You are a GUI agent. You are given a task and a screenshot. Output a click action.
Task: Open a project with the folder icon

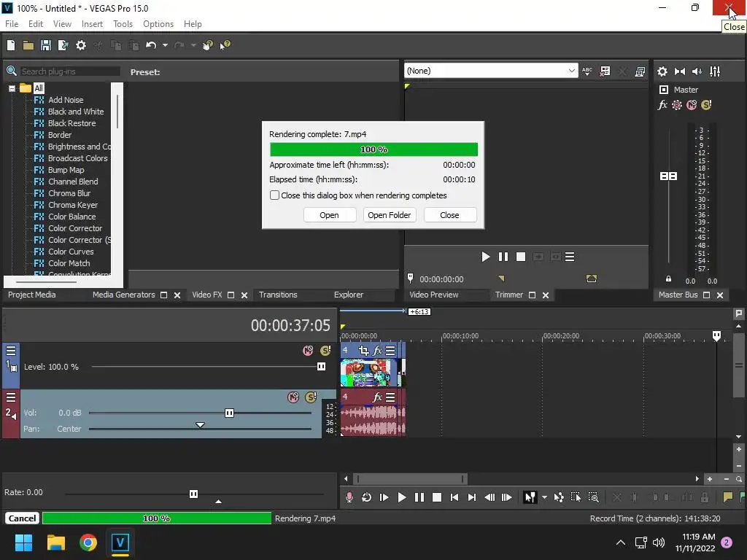(28, 45)
